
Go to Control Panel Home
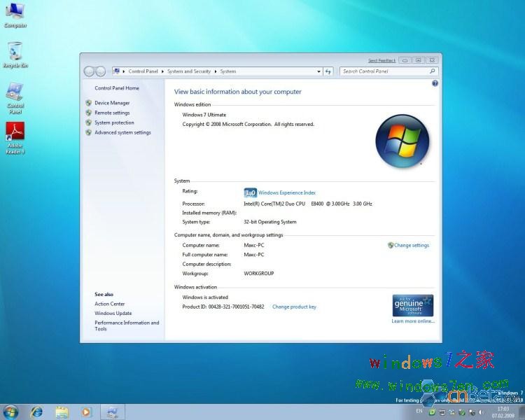coord(117,88)
